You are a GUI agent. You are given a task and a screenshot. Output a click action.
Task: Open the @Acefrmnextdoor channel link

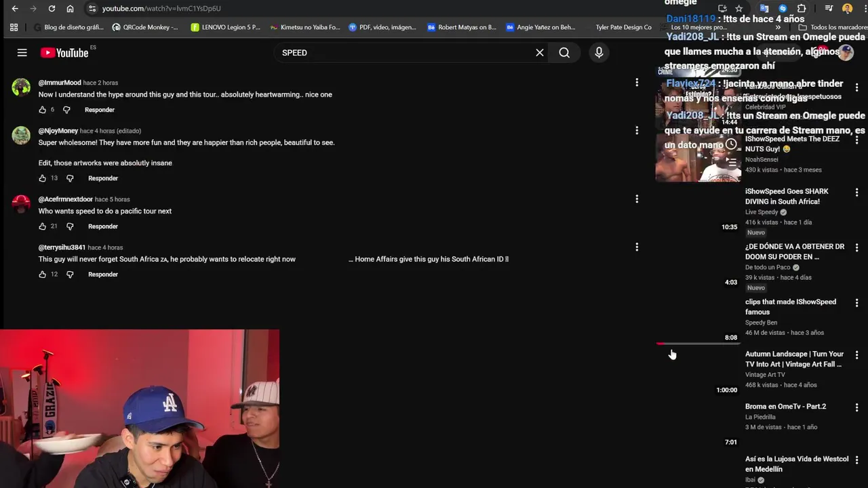[65, 199]
